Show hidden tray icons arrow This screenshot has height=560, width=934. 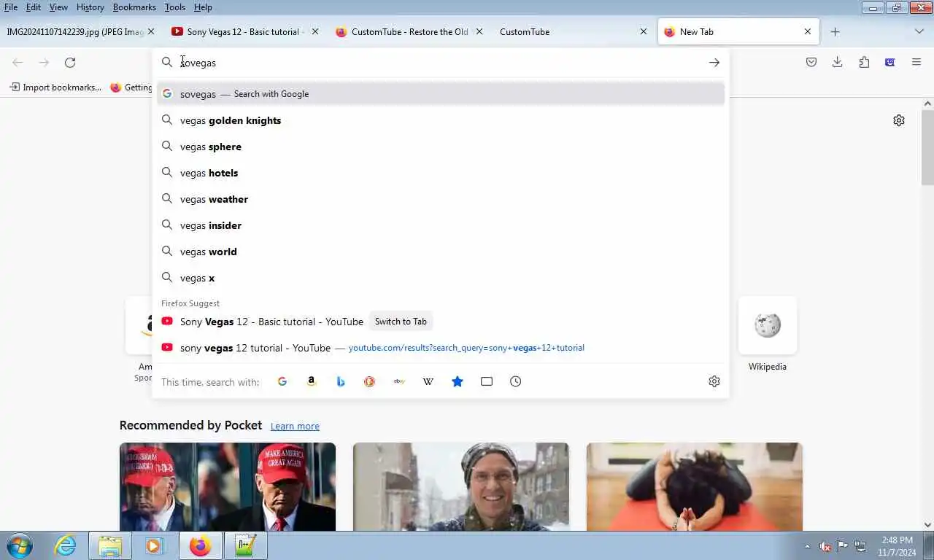tap(807, 546)
